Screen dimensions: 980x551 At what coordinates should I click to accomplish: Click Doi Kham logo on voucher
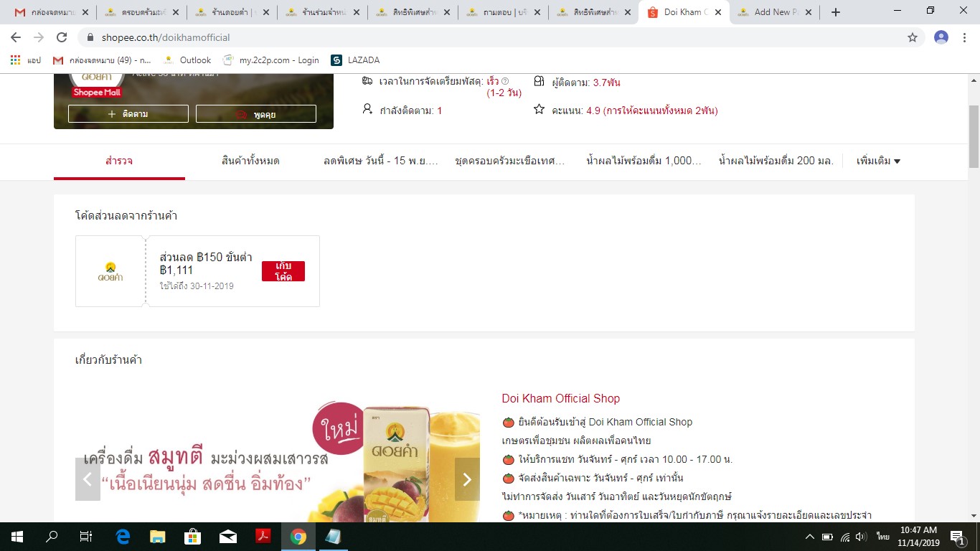pyautogui.click(x=110, y=271)
